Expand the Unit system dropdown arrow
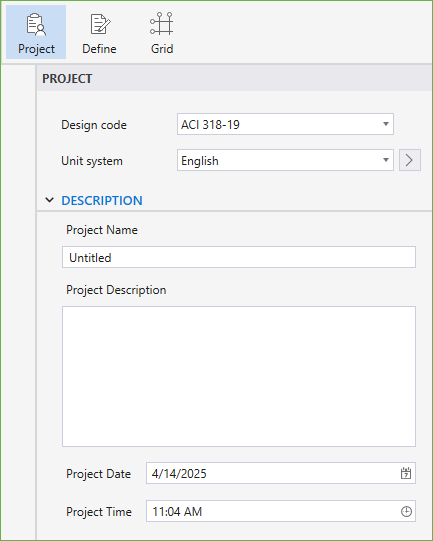Viewport: 433px width, 541px height. coord(386,160)
